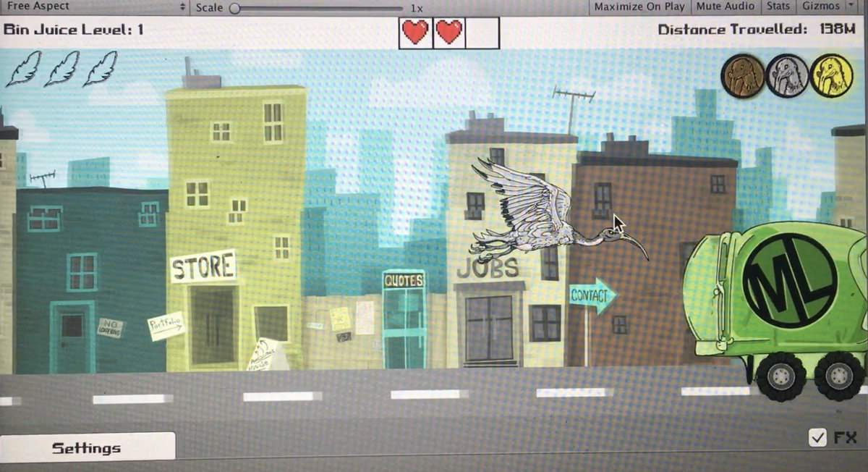This screenshot has height=472, width=868.
Task: Click the third feather icon
Action: point(100,69)
